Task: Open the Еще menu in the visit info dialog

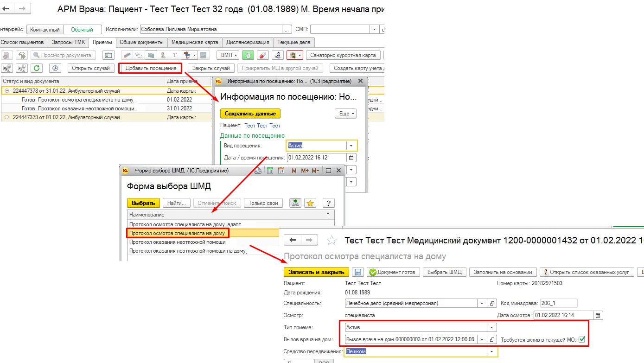Action: [x=345, y=114]
